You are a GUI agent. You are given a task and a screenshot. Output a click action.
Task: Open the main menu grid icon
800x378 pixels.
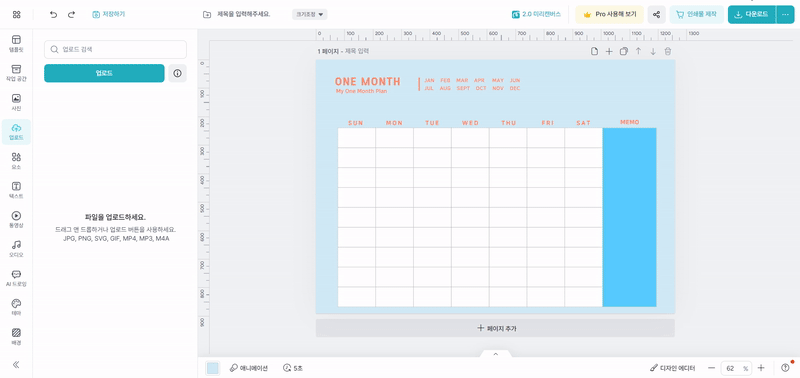(x=16, y=14)
